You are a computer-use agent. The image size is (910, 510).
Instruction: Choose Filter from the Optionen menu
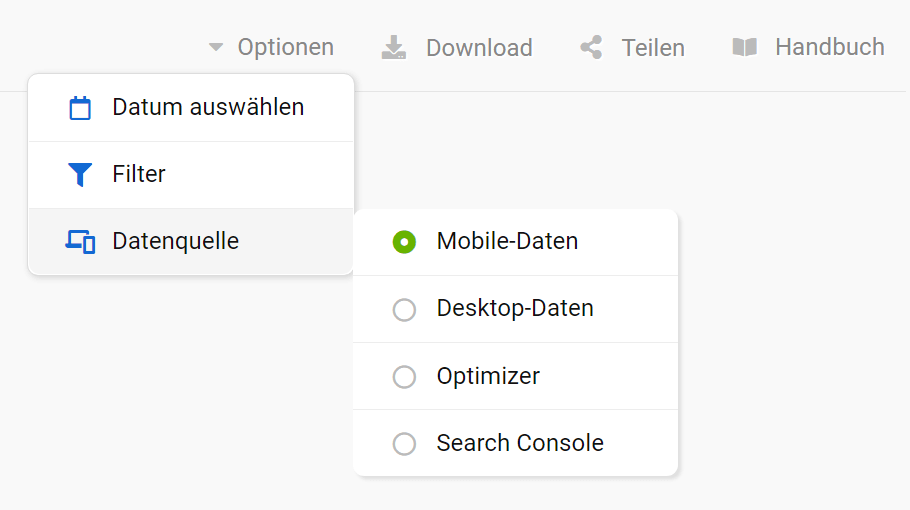(x=139, y=174)
